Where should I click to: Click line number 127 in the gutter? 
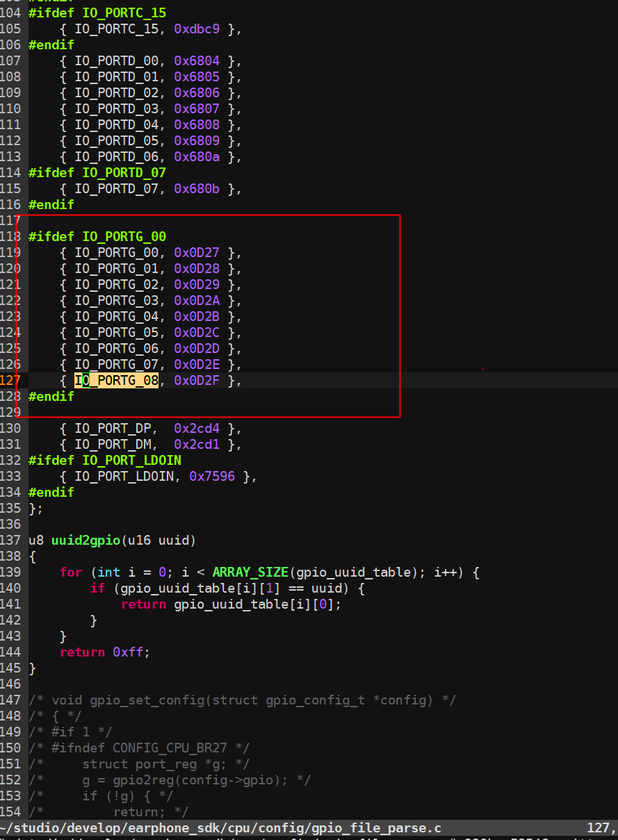10,381
